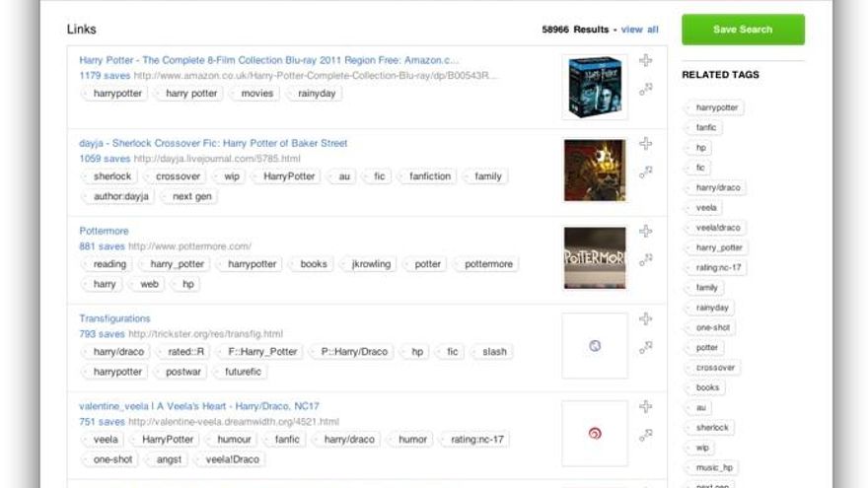Select harry/draco in Related Tags
This screenshot has height=488, width=868.
(x=716, y=188)
